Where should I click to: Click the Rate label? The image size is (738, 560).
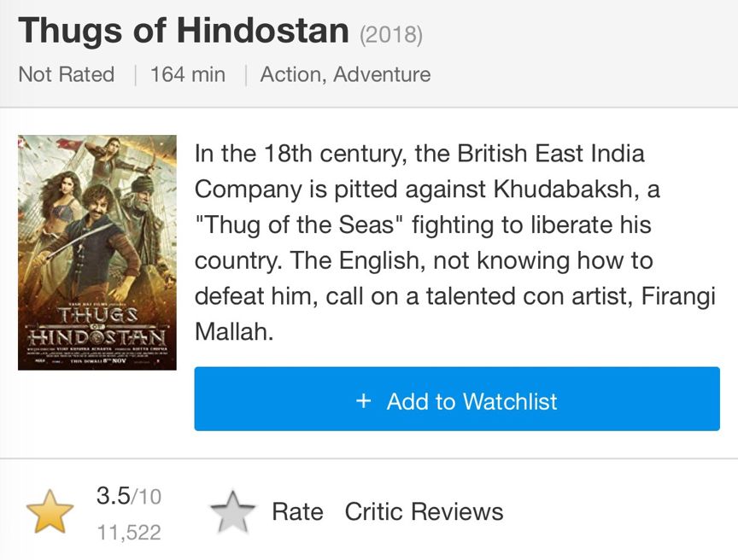(297, 512)
